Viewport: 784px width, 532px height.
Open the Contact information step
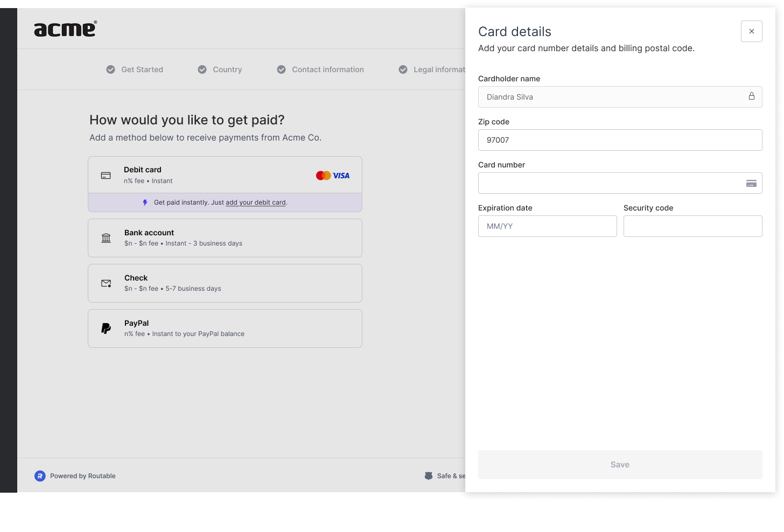click(x=320, y=69)
